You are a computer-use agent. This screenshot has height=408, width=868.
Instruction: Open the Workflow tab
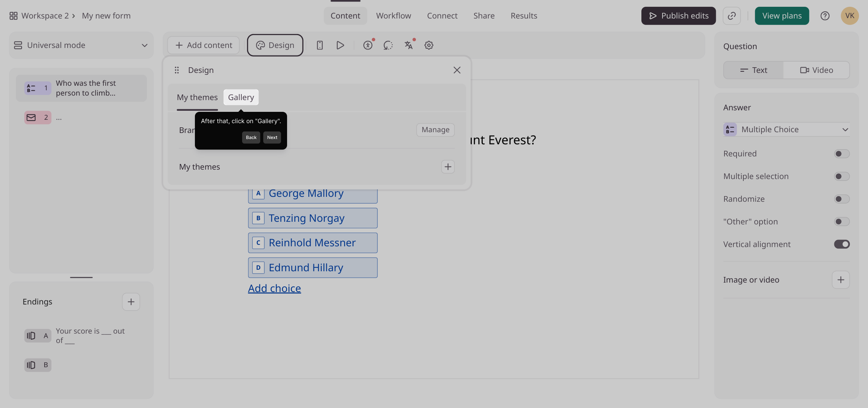[394, 16]
